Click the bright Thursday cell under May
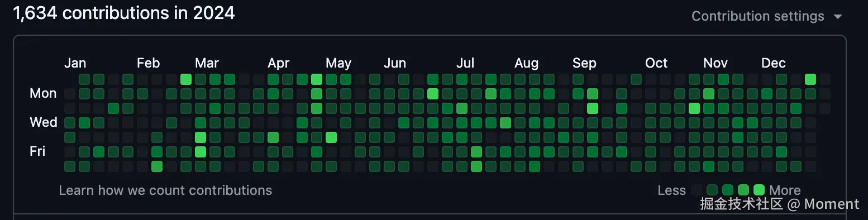This screenshot has width=868, height=220. [331, 137]
